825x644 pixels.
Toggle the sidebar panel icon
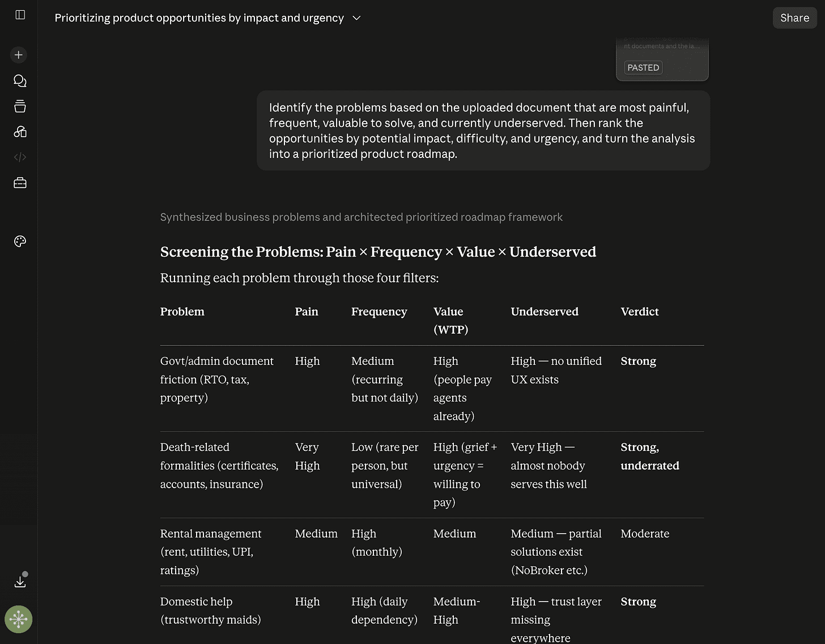click(20, 15)
